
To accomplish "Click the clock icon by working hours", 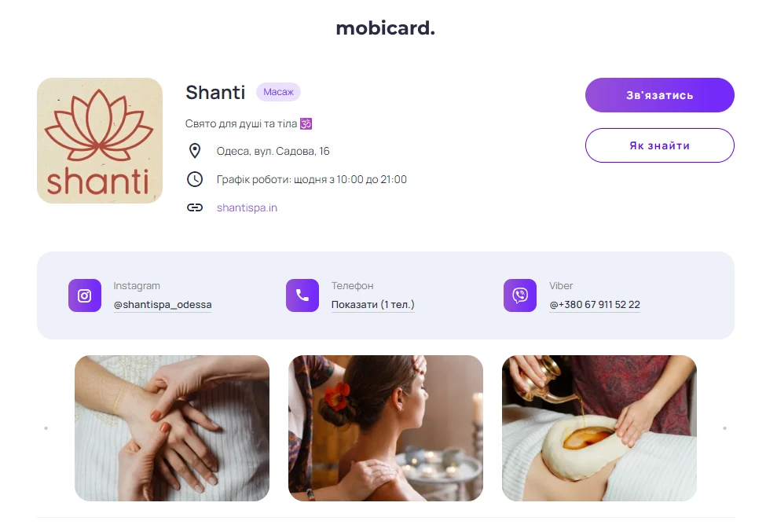I will [x=195, y=179].
